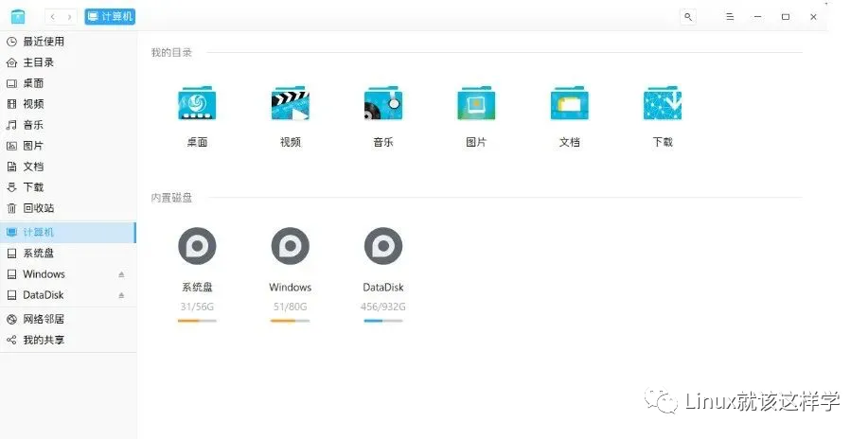
Task: Click the 系统盘 usage bar
Action: point(197,321)
